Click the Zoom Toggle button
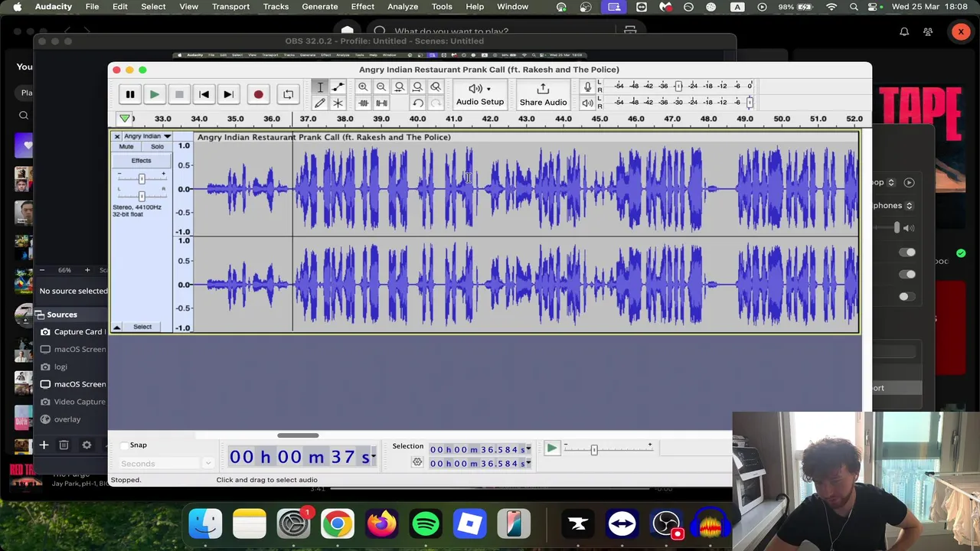Screen dimensions: 980x551 tap(436, 86)
